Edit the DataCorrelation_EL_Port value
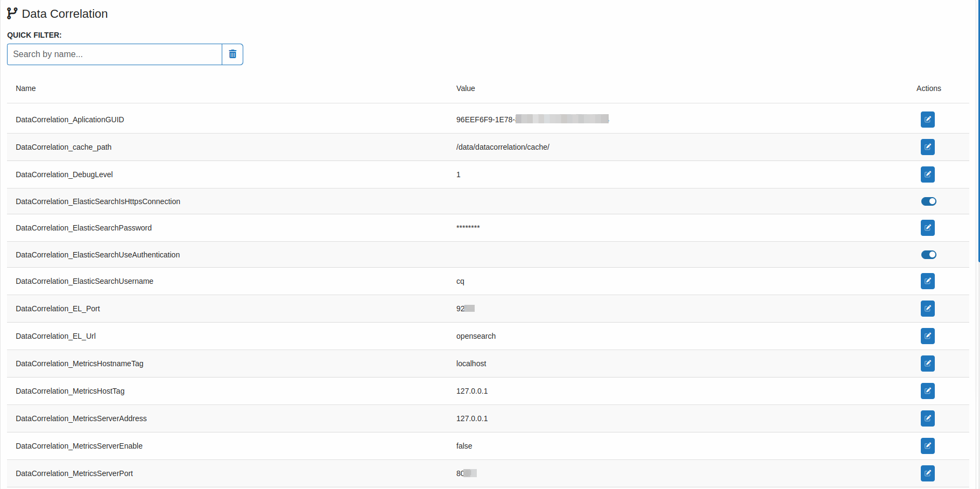This screenshot has width=980, height=489. 927,309
